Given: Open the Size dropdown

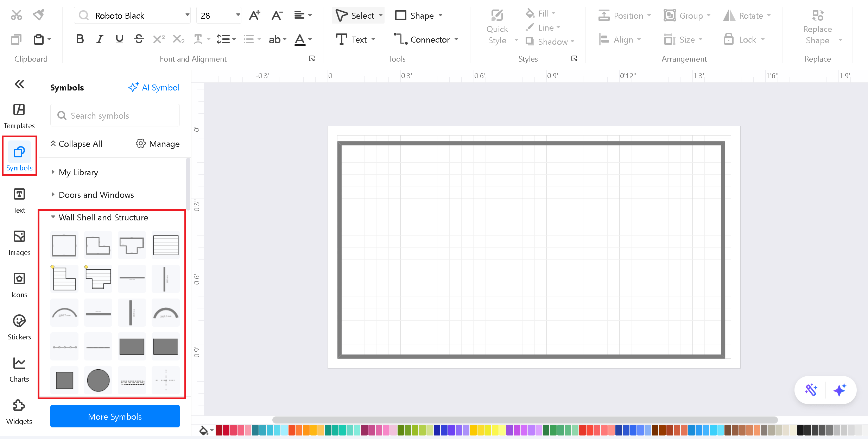Looking at the screenshot, I should [683, 39].
